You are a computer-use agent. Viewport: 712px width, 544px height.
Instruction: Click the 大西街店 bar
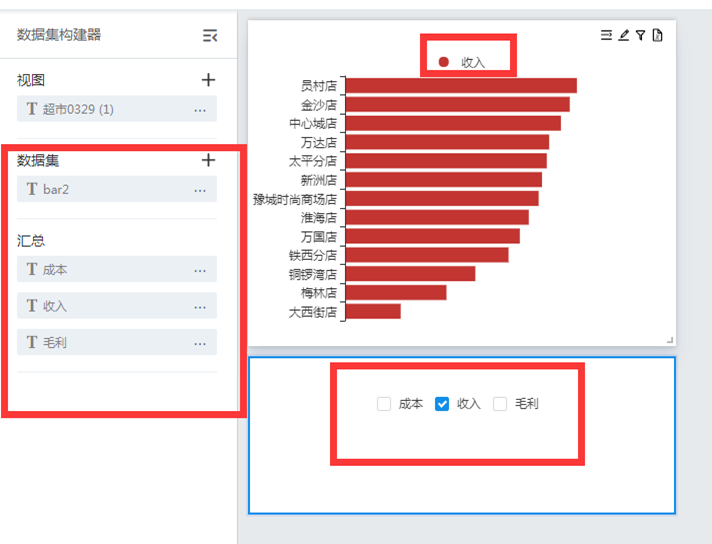click(373, 312)
